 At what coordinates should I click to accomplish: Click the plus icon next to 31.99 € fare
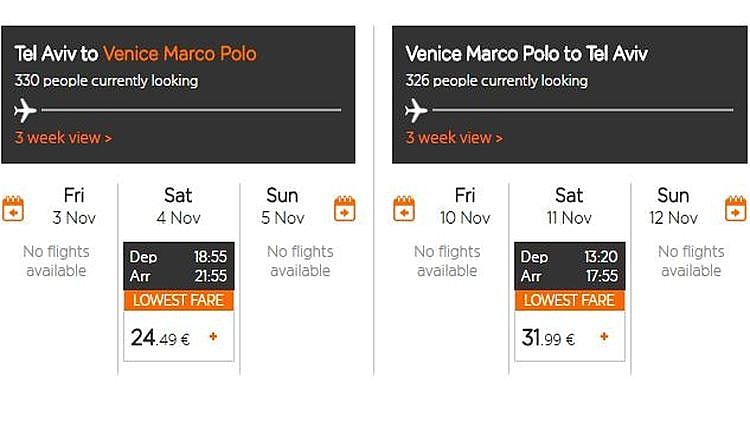pyautogui.click(x=604, y=337)
